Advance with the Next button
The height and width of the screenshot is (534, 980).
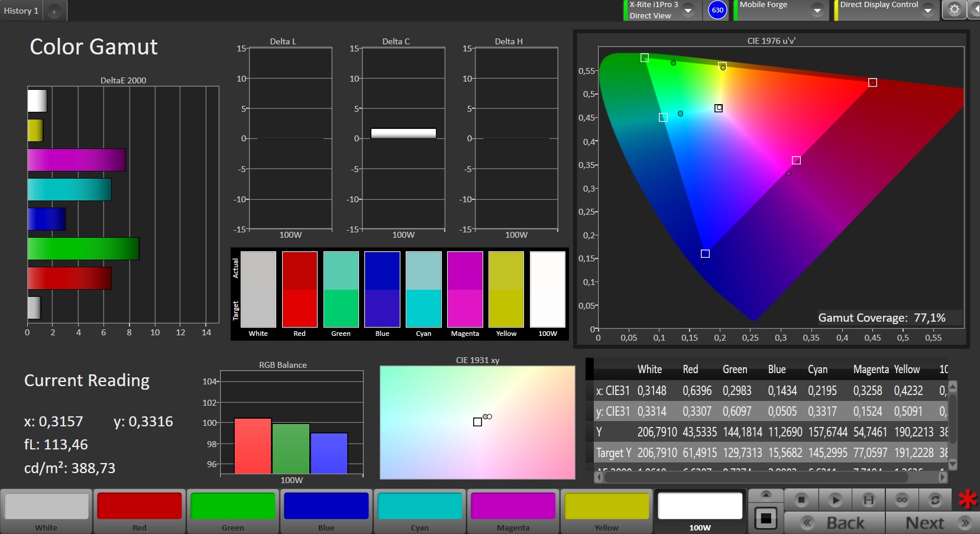932,523
